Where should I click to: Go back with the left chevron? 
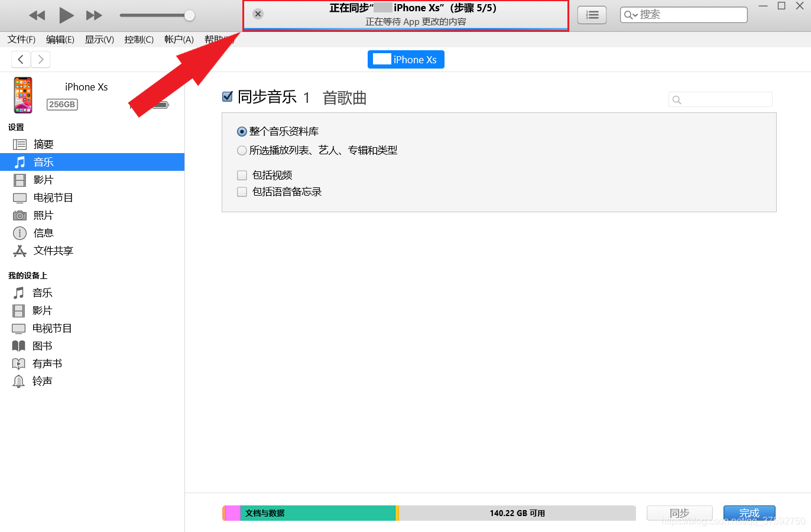pos(21,59)
